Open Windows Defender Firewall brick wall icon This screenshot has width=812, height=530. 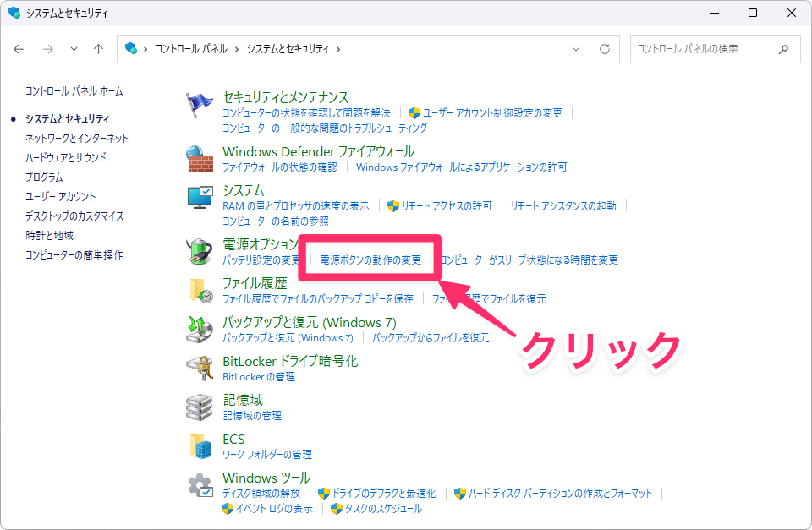(200, 158)
